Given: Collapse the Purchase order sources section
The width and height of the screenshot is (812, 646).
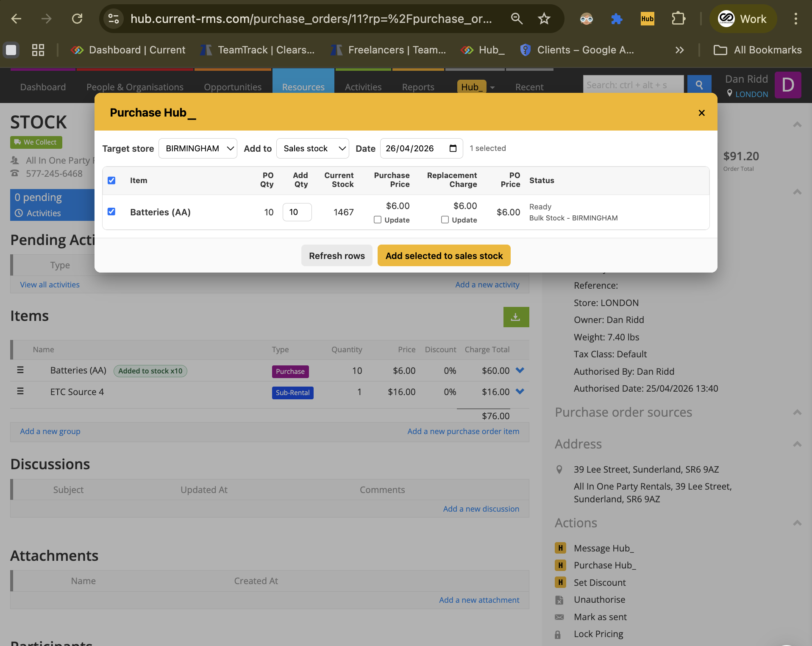Looking at the screenshot, I should [797, 412].
